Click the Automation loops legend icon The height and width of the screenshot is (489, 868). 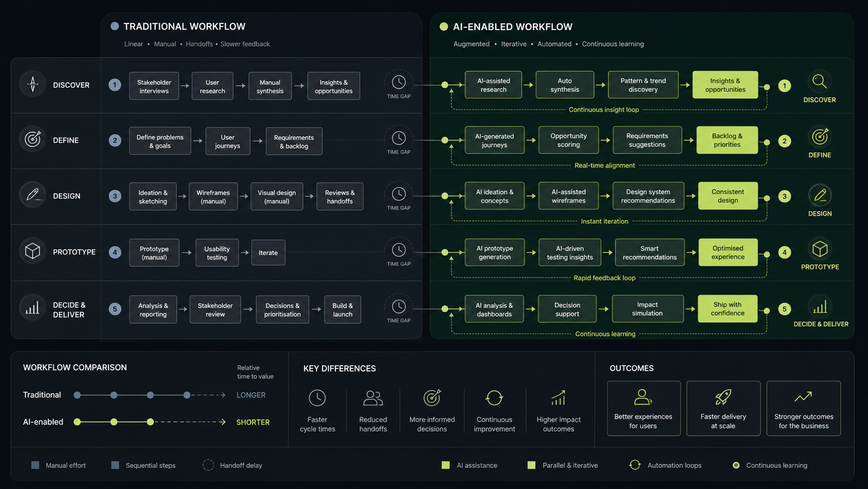635,465
